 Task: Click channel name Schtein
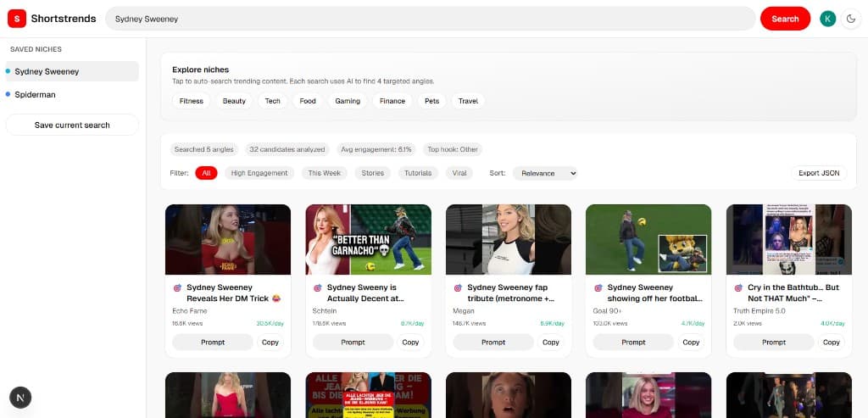coord(325,311)
